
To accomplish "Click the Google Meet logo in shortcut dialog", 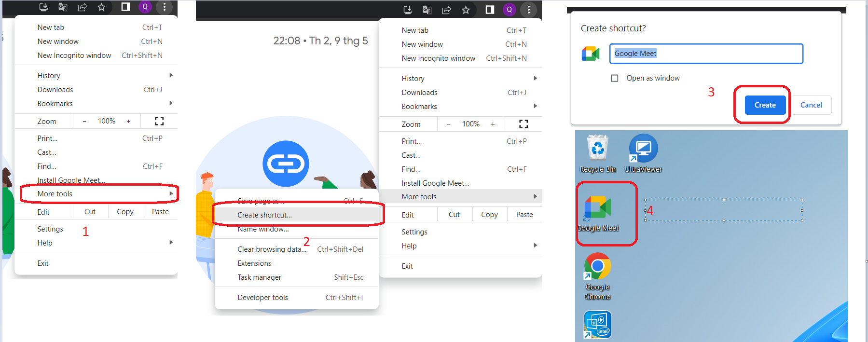I will [x=591, y=54].
